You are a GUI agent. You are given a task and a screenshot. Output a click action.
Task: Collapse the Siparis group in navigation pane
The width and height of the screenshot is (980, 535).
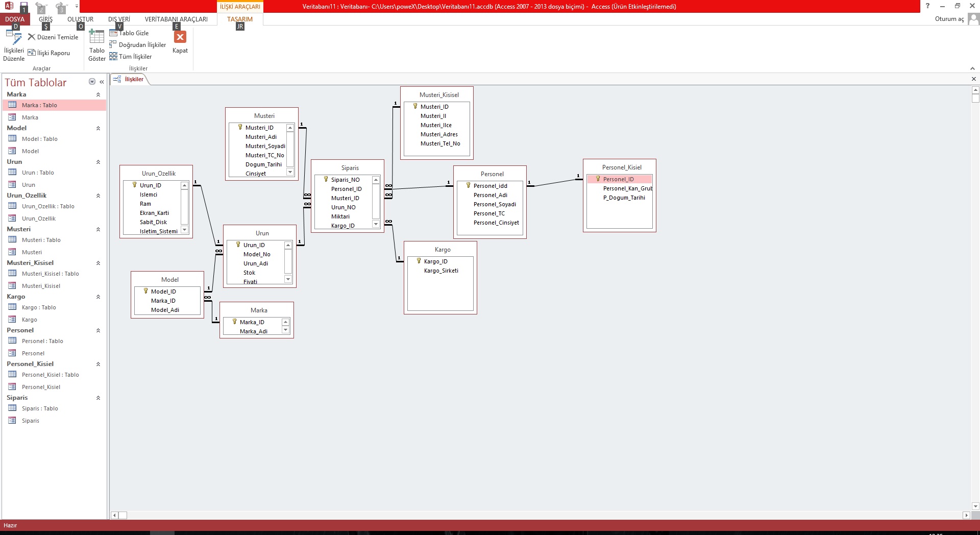tap(98, 398)
